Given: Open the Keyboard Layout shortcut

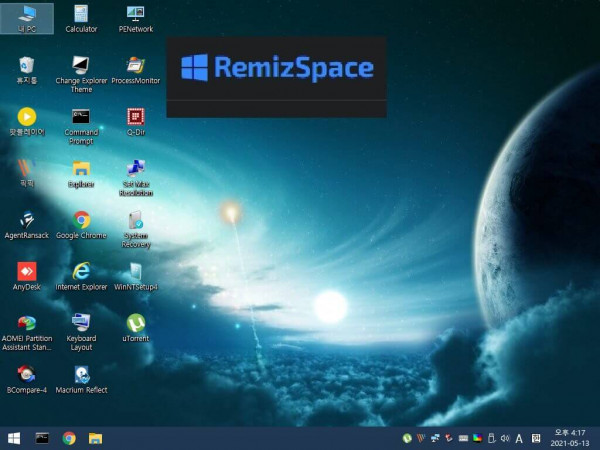Looking at the screenshot, I should point(81,332).
